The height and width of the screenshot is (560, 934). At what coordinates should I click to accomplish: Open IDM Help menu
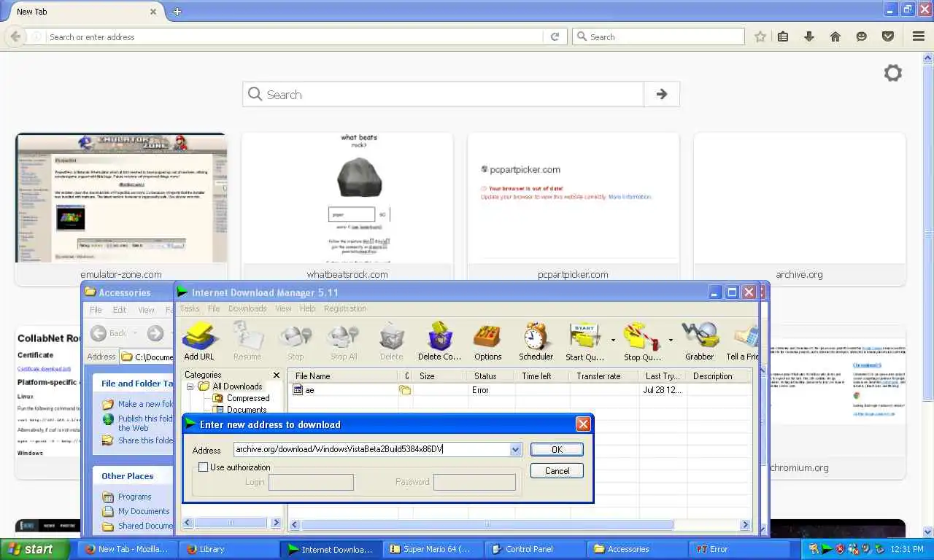(x=308, y=308)
